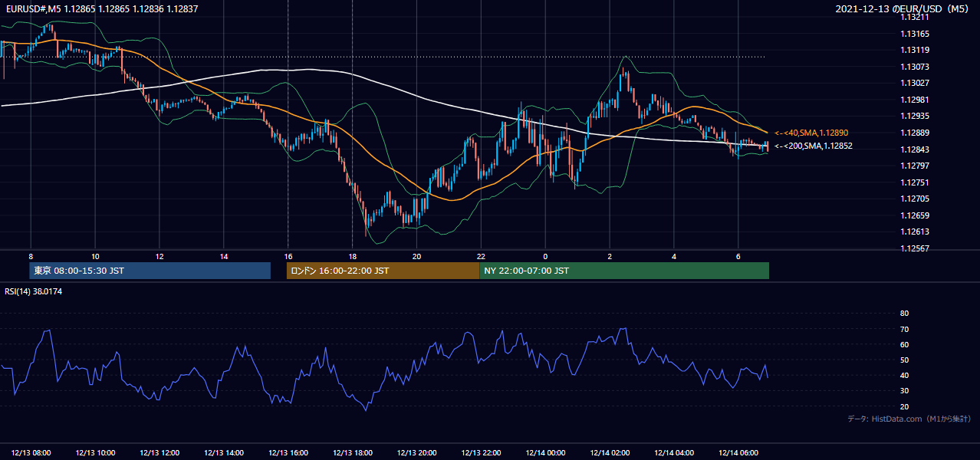The height and width of the screenshot is (460, 980).
Task: Click the RSI 40 level label
Action: point(904,375)
